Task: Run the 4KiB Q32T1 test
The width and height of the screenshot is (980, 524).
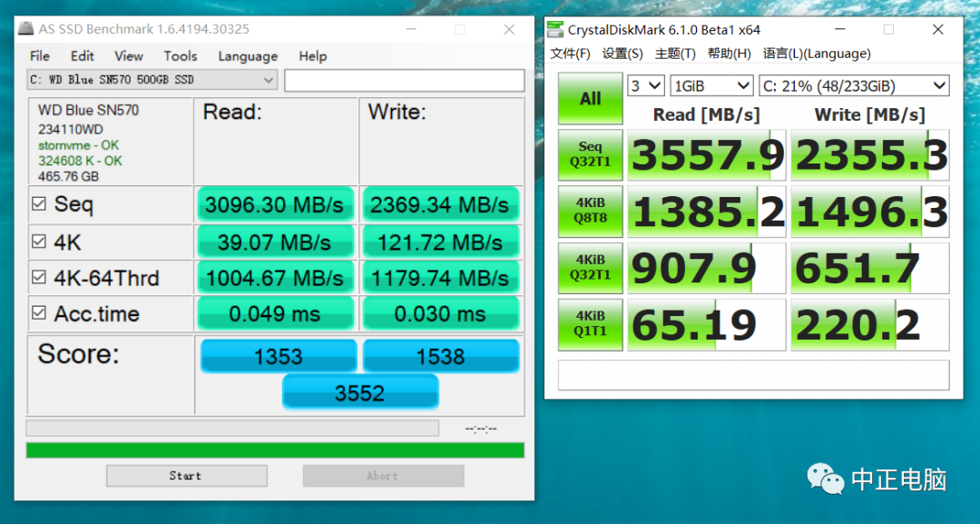Action: click(590, 268)
